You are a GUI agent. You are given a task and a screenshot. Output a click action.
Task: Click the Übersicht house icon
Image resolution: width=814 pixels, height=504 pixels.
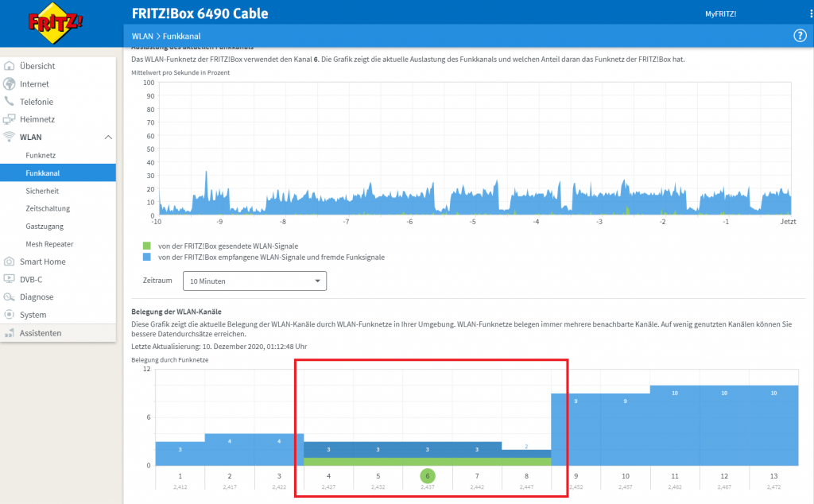9,66
